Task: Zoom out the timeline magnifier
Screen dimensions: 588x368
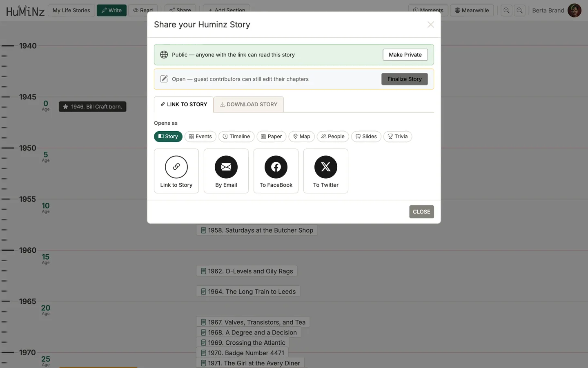Action: pyautogui.click(x=519, y=10)
